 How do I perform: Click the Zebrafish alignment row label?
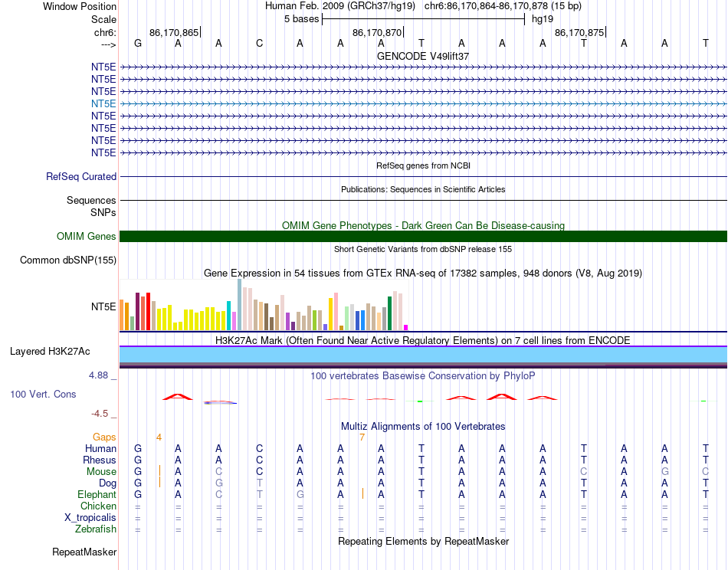click(x=96, y=529)
